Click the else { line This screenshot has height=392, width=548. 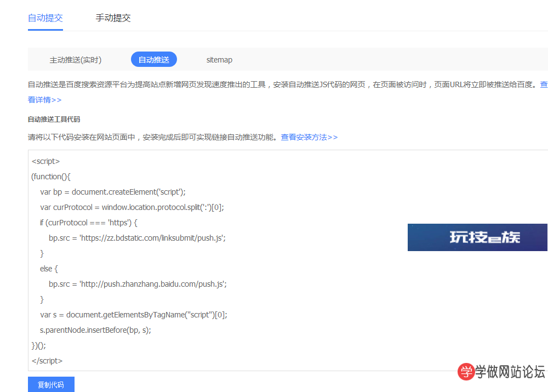[49, 269]
